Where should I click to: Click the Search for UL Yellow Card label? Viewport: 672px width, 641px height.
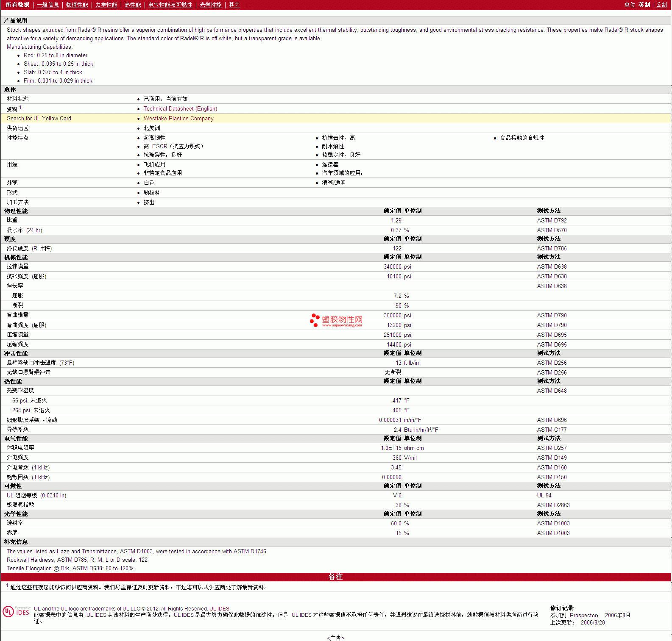39,119
